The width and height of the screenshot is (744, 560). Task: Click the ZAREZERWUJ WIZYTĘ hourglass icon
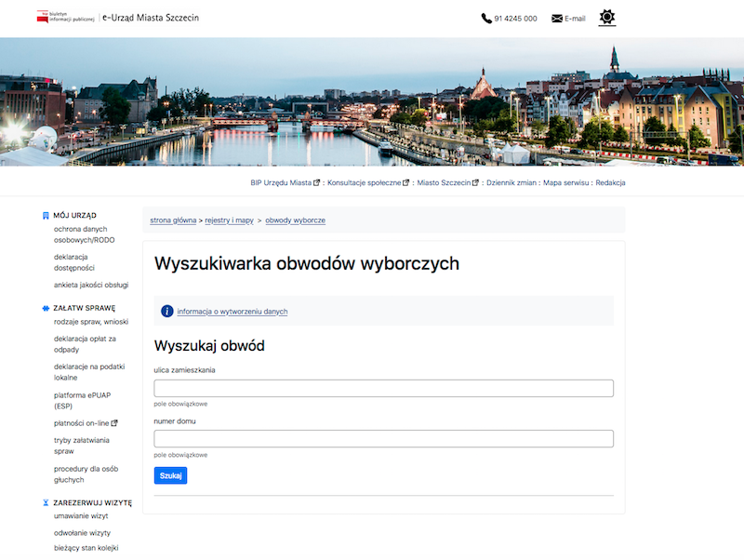(46, 502)
